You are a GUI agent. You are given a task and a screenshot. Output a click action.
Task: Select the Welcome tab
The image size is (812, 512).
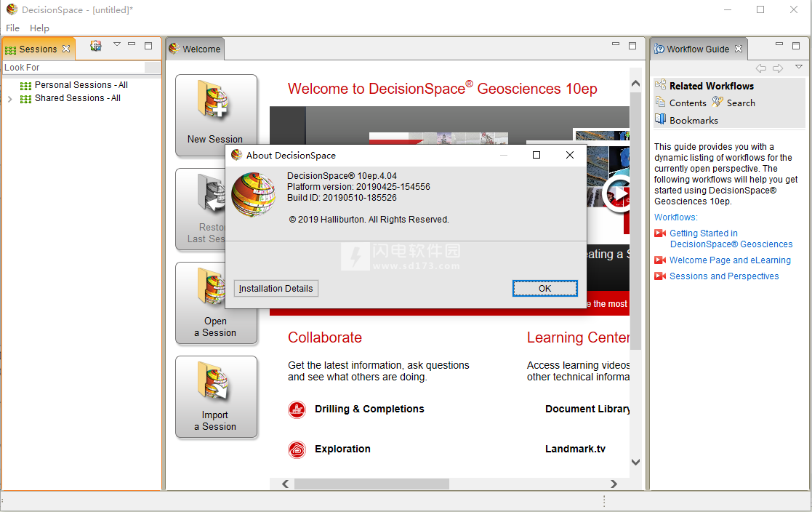pyautogui.click(x=196, y=49)
